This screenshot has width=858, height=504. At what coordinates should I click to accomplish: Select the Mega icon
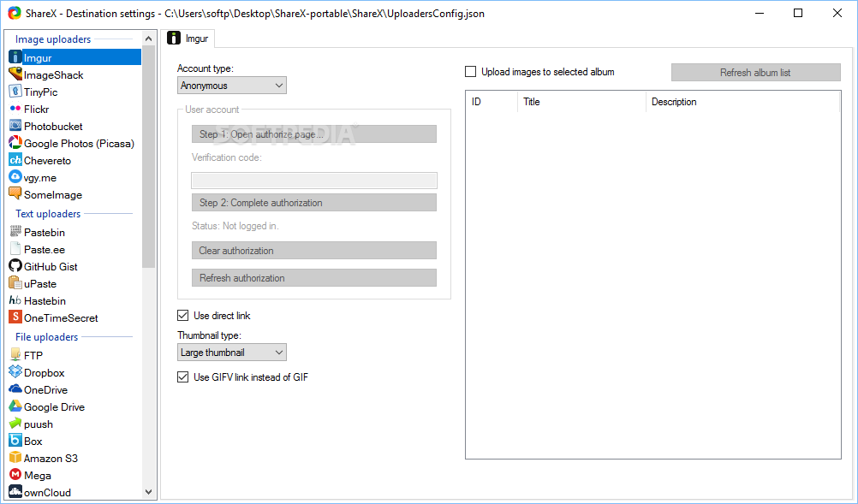(x=15, y=475)
